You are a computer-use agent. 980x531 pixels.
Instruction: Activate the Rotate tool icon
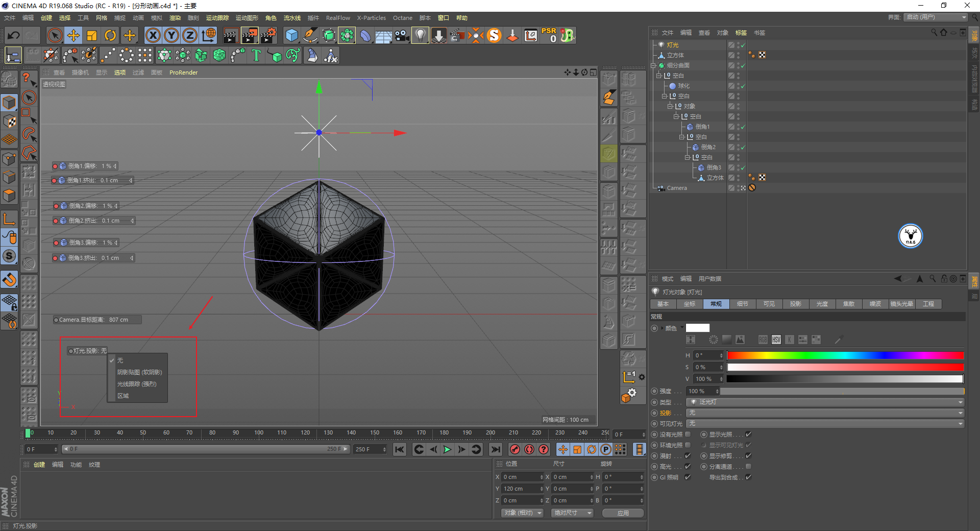[110, 35]
